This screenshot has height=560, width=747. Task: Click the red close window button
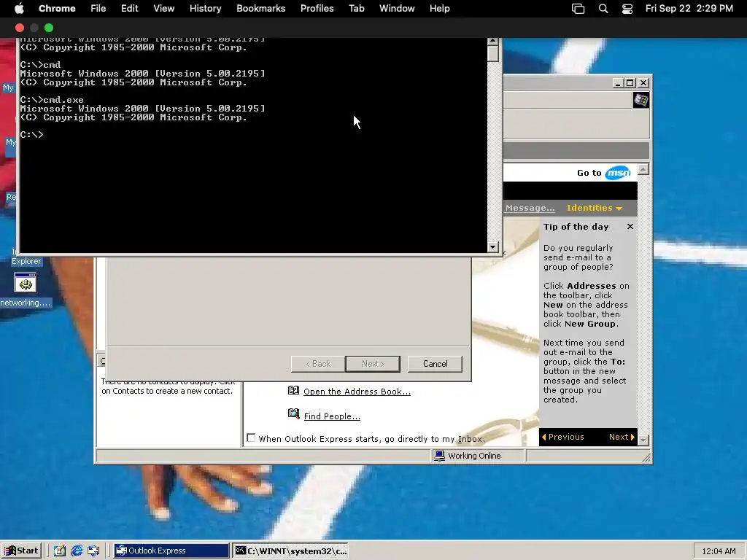(20, 28)
